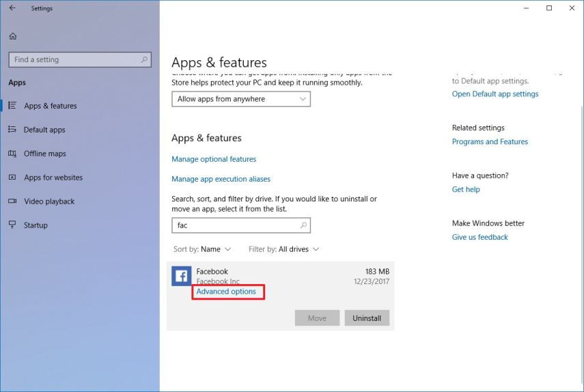Select the Facebook app name text
This screenshot has height=392, width=584.
212,271
